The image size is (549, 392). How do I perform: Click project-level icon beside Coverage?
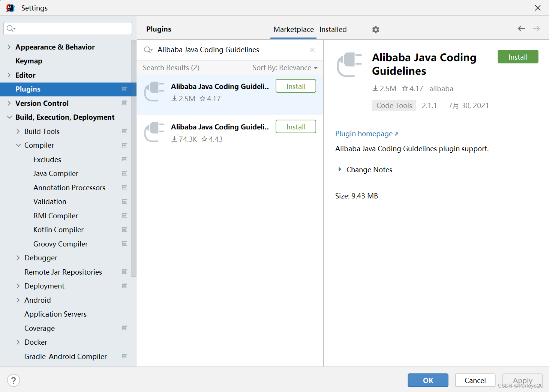coord(125,328)
